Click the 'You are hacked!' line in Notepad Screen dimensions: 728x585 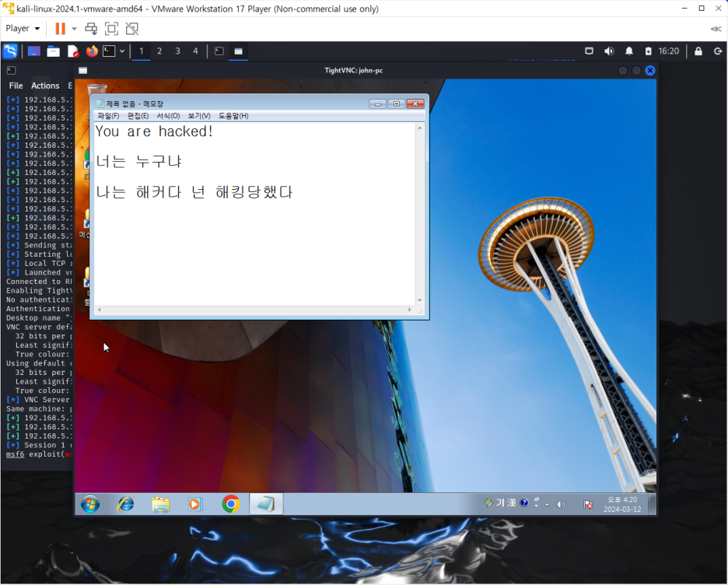154,131
